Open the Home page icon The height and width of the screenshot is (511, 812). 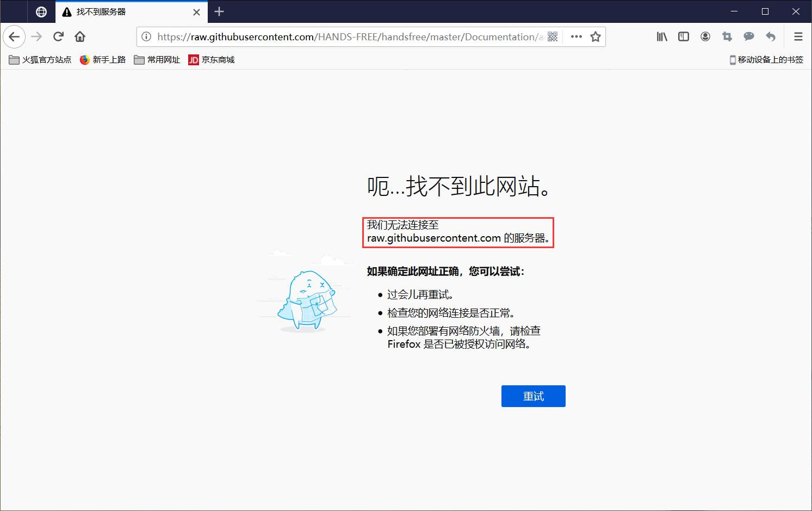coord(80,37)
